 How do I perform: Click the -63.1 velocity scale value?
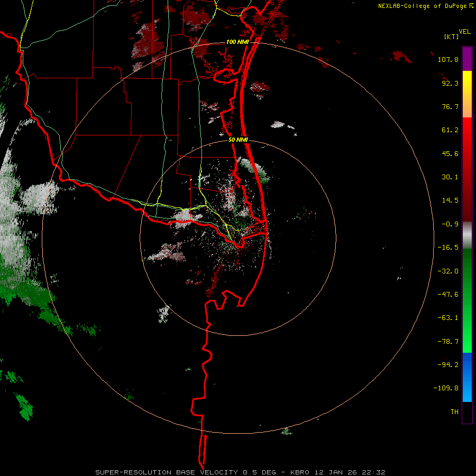pos(448,318)
